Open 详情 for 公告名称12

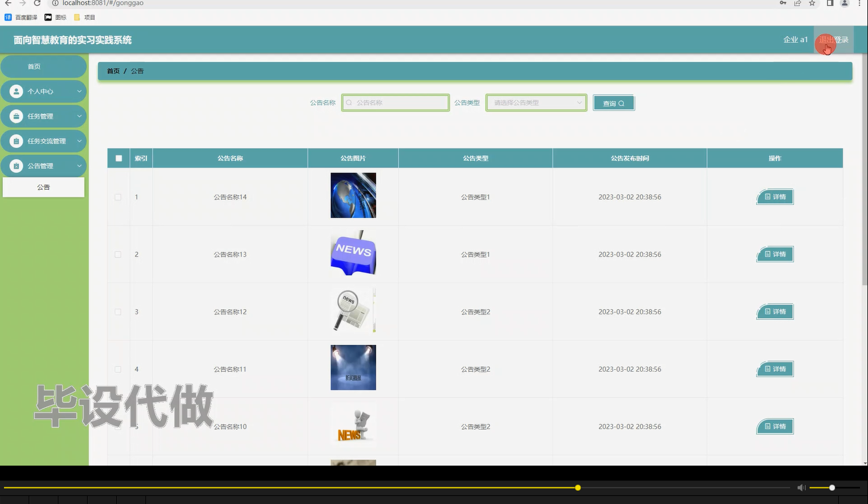point(775,312)
